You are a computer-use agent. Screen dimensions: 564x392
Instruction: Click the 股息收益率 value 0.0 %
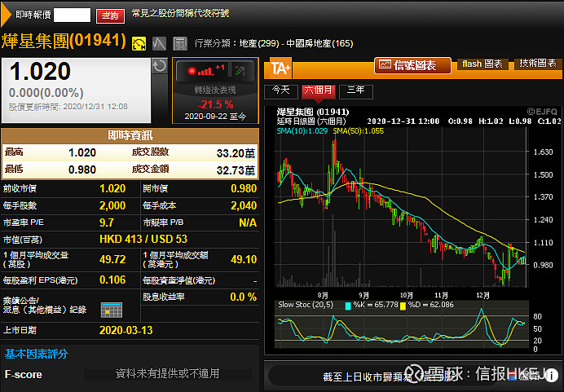[243, 297]
